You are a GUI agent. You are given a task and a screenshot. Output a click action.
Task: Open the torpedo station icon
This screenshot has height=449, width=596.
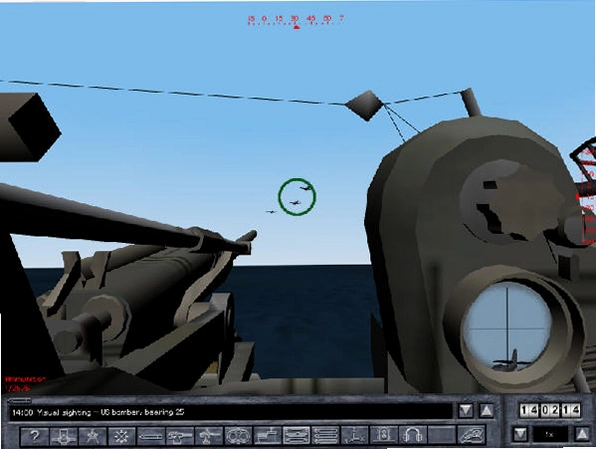[x=151, y=436]
